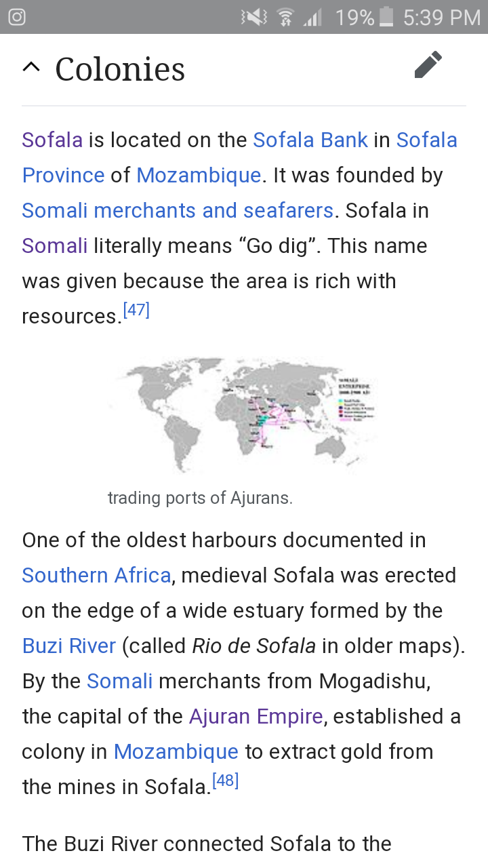This screenshot has height=868, width=488.
Task: Open the Buzi River link
Action: pyautogui.click(x=69, y=646)
